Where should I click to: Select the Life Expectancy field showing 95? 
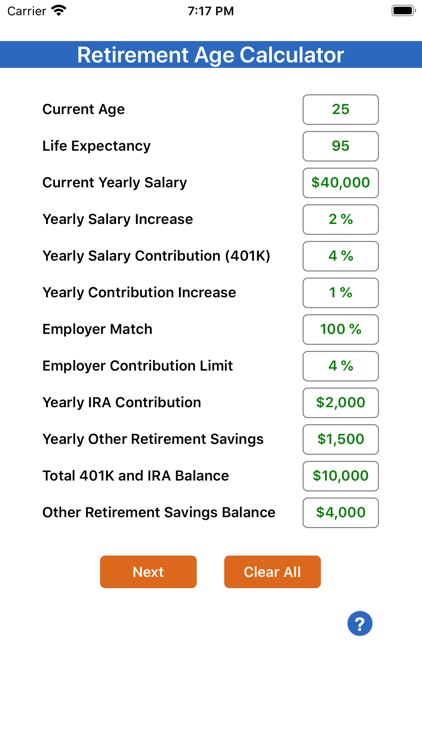(x=341, y=146)
